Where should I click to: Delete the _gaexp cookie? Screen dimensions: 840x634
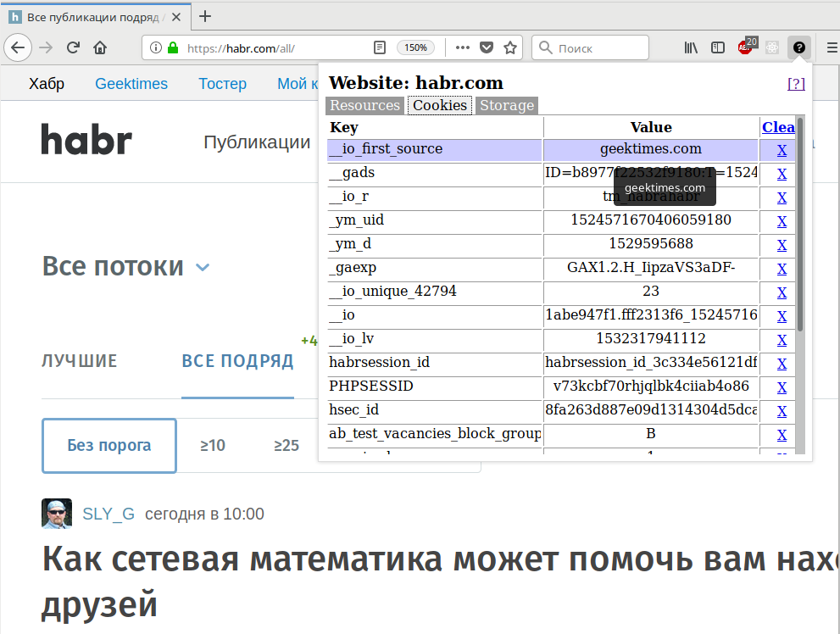point(782,269)
